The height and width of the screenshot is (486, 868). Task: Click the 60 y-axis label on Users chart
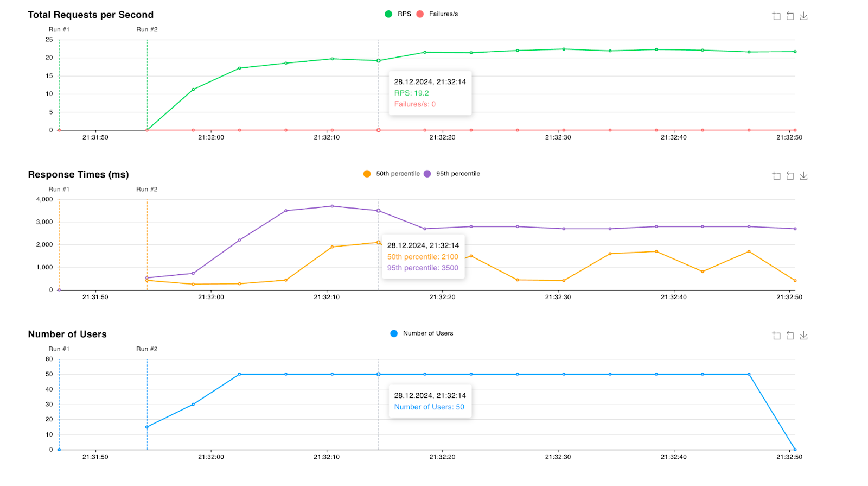click(x=49, y=359)
